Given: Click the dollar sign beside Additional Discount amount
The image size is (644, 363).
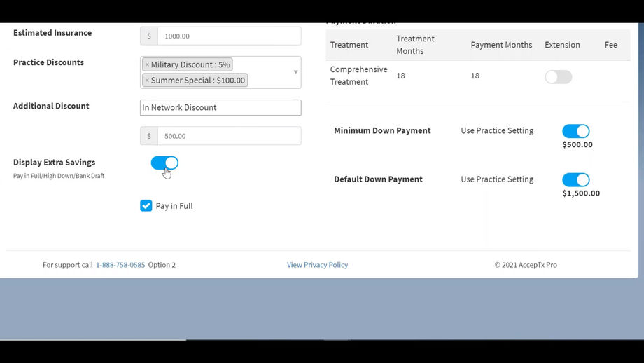Looking at the screenshot, I should coord(149,136).
